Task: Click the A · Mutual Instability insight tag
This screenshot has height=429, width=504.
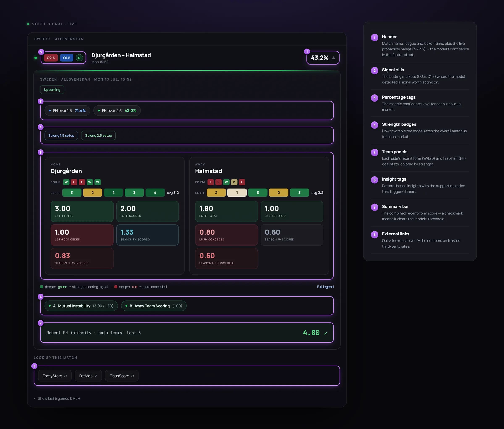Action: coord(81,306)
